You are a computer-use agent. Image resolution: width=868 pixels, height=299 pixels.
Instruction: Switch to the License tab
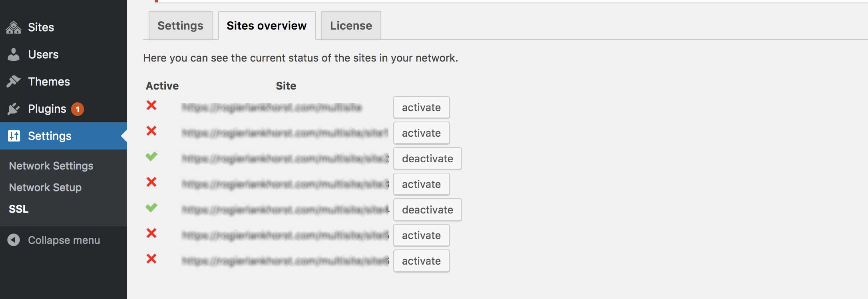click(350, 25)
